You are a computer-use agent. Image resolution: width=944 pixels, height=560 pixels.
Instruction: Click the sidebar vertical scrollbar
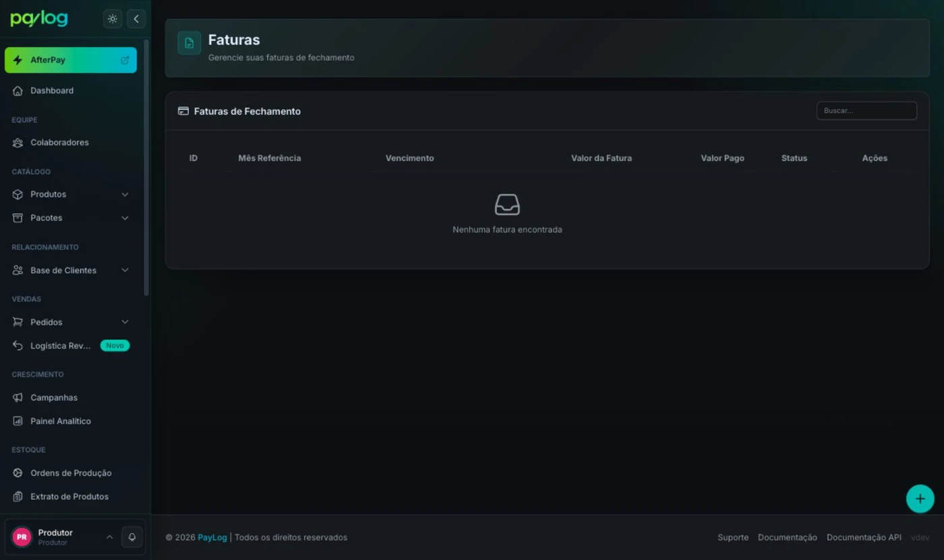tap(146, 167)
